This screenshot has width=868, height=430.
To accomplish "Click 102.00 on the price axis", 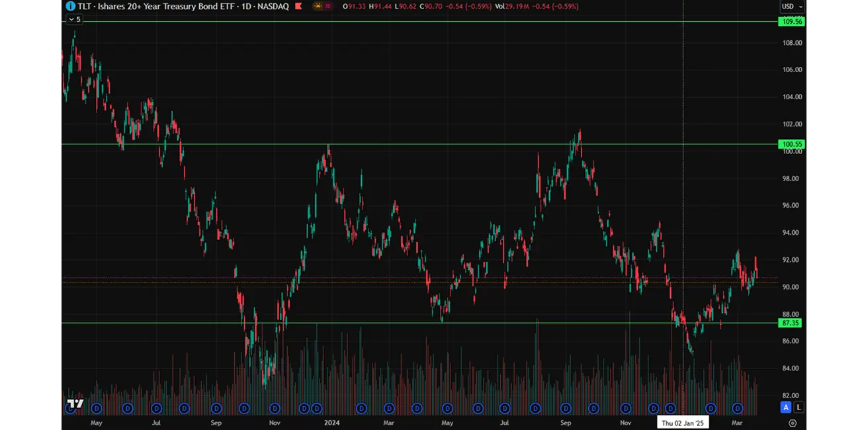I will tap(793, 124).
